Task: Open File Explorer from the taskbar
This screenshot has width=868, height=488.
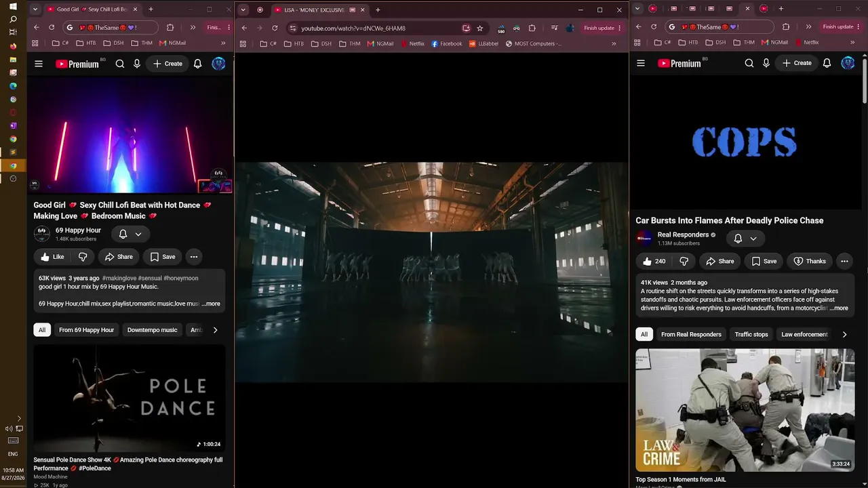Action: point(13,60)
